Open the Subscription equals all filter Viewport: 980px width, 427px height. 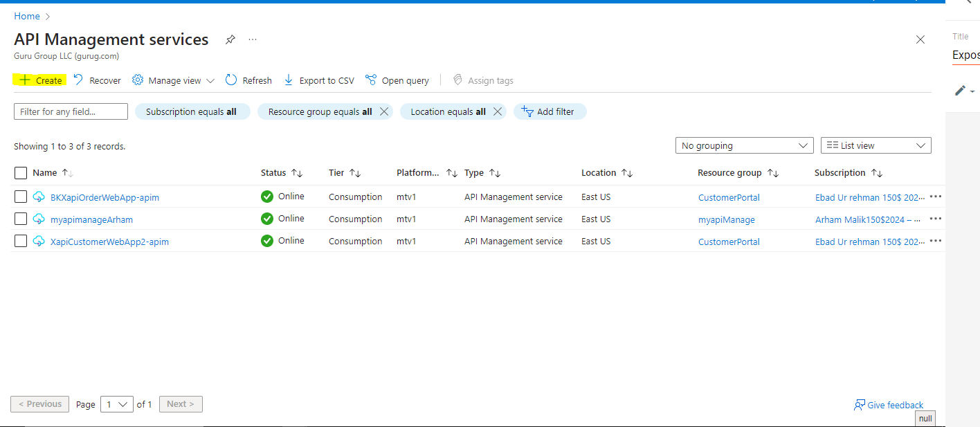[x=191, y=111]
